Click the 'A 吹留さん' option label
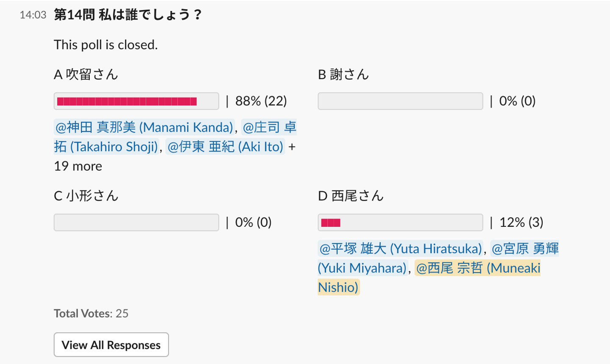 pyautogui.click(x=86, y=75)
